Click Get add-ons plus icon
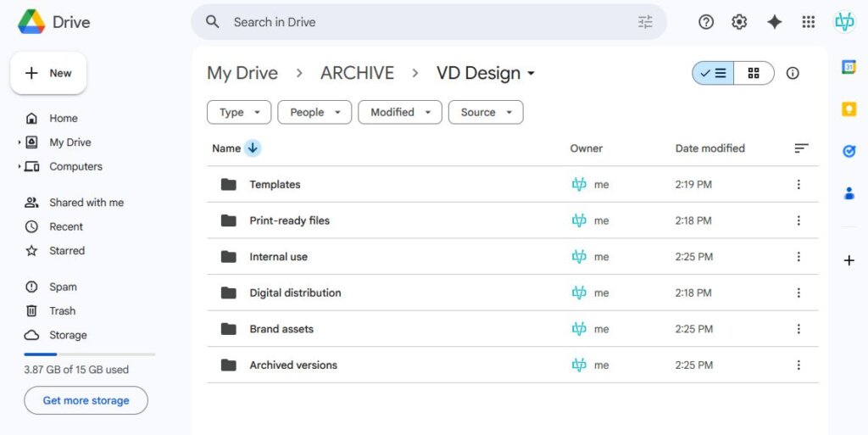The height and width of the screenshot is (435, 868). click(x=849, y=260)
